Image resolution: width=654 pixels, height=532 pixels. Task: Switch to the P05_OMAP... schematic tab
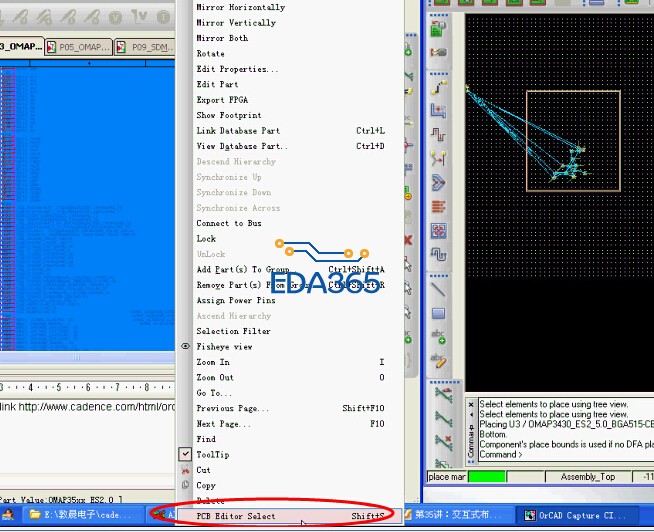click(78, 47)
